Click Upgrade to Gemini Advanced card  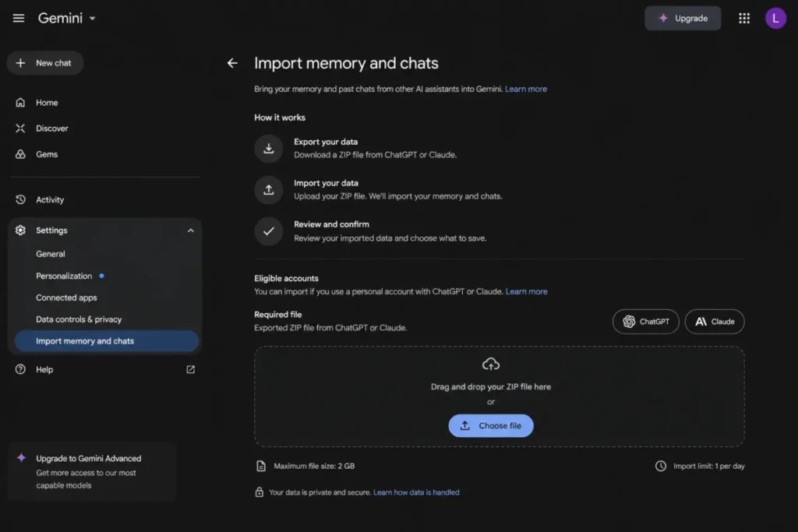(x=92, y=471)
